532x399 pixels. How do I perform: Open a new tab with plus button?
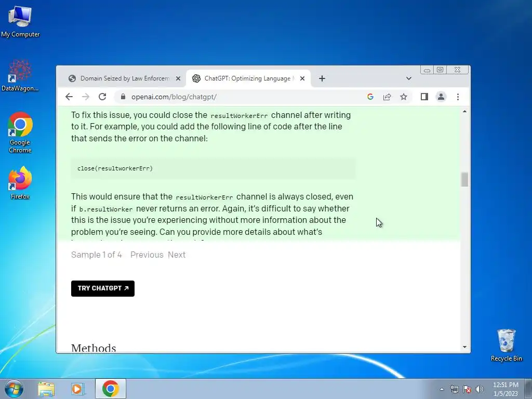click(322, 78)
